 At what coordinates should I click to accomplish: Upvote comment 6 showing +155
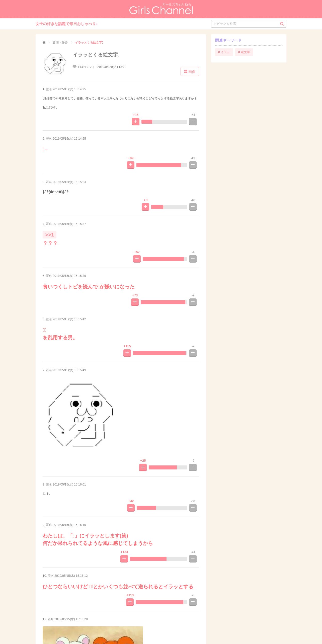[x=127, y=353]
